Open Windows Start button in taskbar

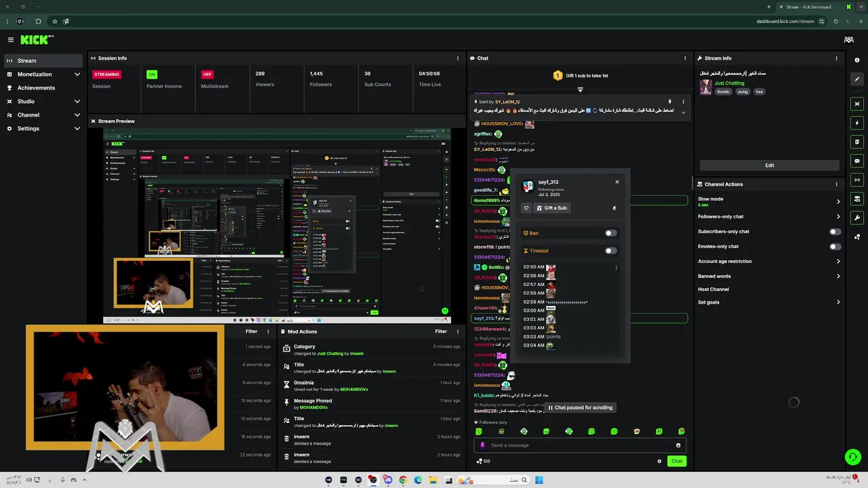[x=539, y=481]
